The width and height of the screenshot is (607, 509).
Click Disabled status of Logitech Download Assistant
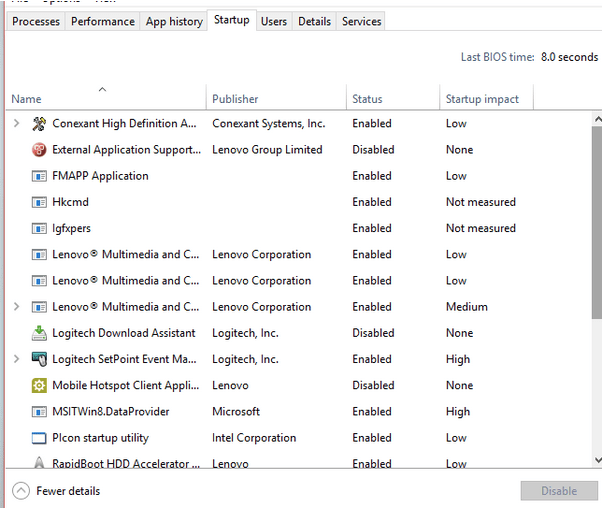click(x=373, y=333)
